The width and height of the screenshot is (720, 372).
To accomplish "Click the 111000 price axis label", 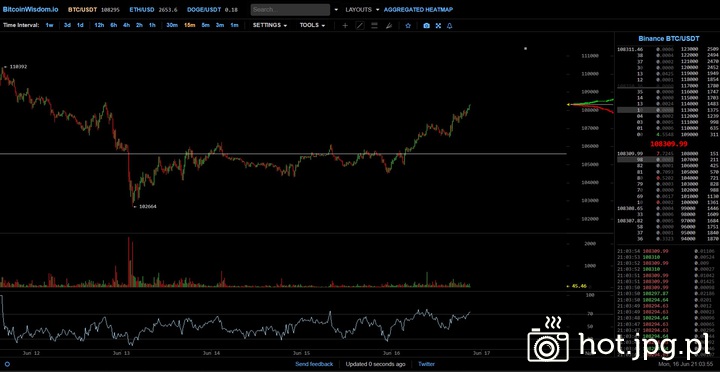I will coord(590,56).
